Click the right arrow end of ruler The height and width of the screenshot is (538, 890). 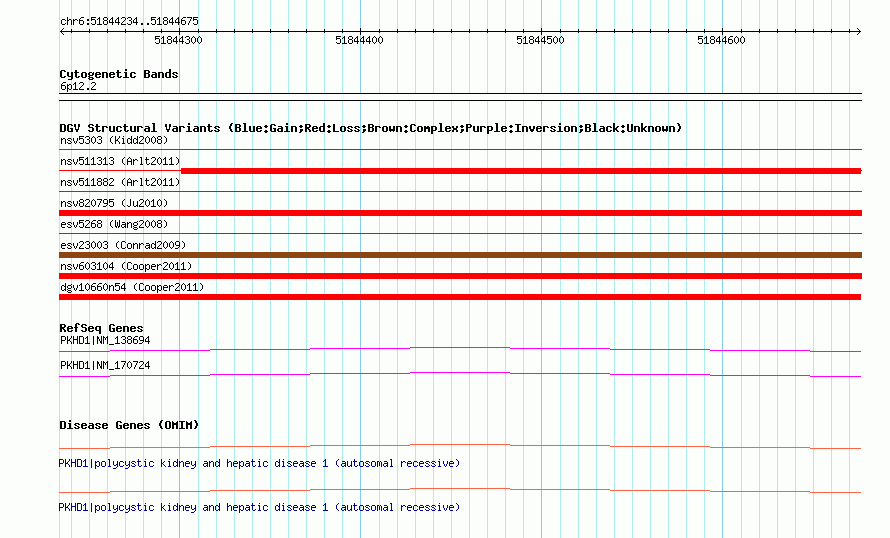(x=858, y=31)
